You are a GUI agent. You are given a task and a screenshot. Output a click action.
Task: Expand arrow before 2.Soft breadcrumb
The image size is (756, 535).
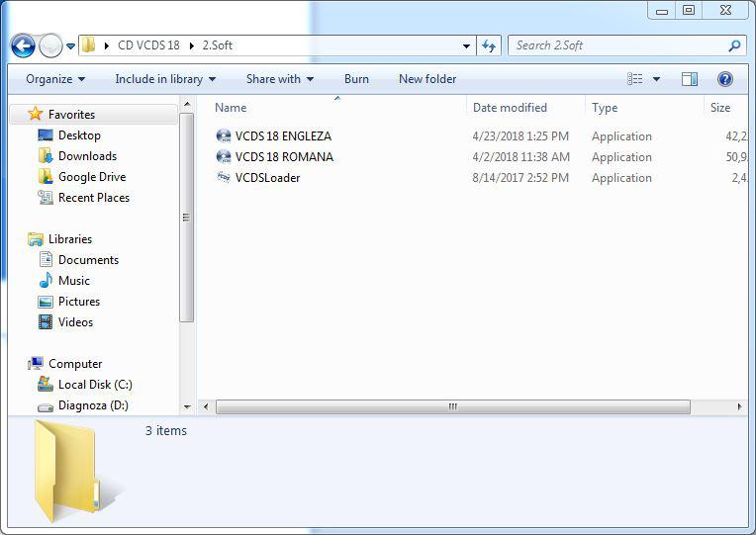tap(192, 45)
